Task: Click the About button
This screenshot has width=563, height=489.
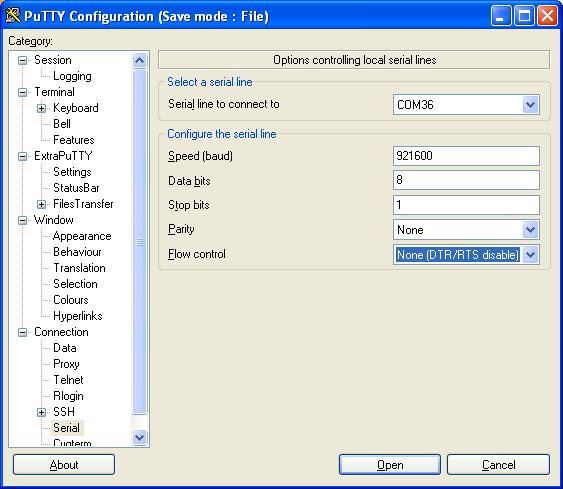Action: click(64, 465)
